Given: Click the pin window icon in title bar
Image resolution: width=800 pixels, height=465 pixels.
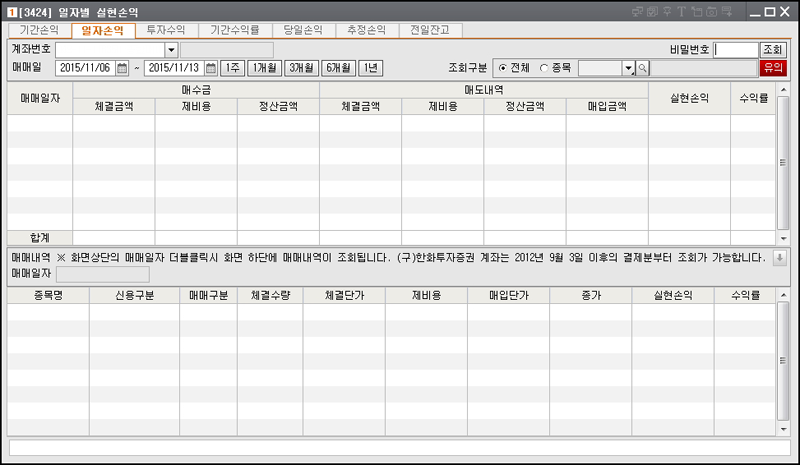Looking at the screenshot, I should pyautogui.click(x=669, y=12).
